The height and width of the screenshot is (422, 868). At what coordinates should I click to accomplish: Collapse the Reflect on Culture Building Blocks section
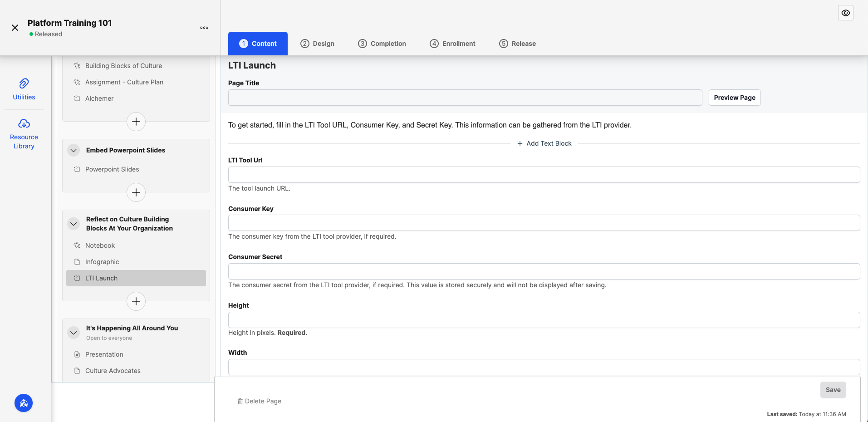tap(74, 224)
